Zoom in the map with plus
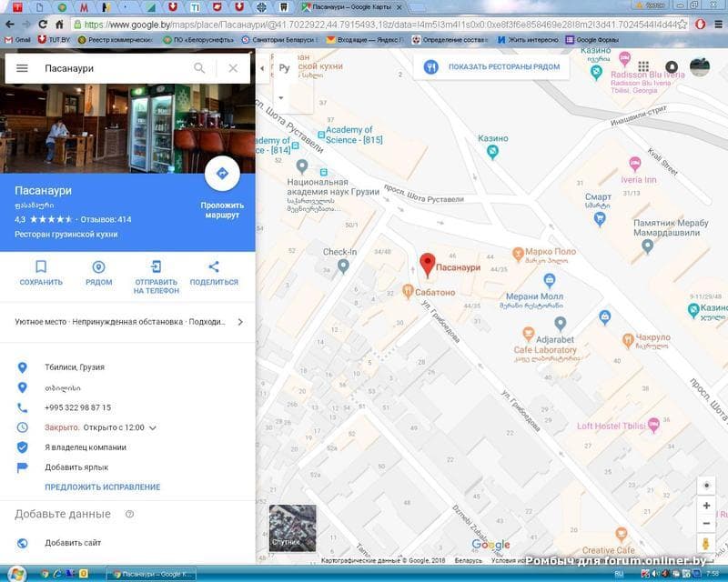The width and height of the screenshot is (728, 582). pyautogui.click(x=706, y=506)
